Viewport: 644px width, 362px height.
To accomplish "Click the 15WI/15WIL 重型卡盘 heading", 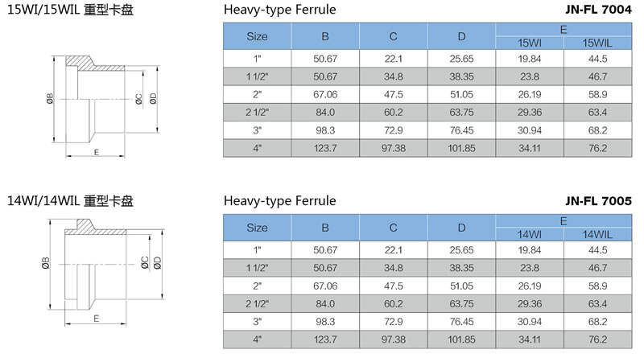I will [70, 10].
